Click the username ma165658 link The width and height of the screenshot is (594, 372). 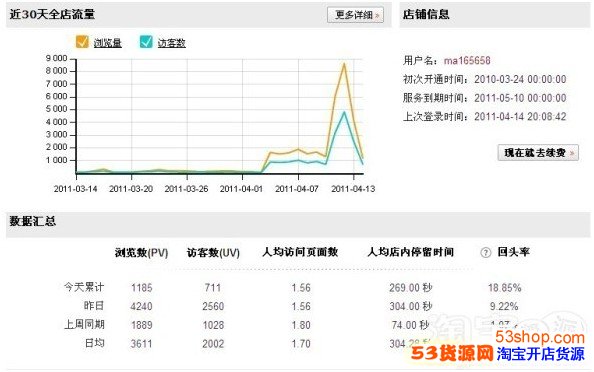(467, 61)
